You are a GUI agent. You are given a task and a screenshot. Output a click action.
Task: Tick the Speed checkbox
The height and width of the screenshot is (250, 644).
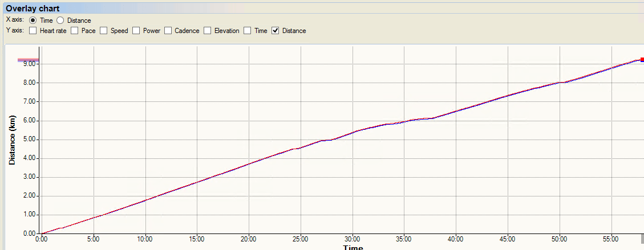(x=103, y=31)
